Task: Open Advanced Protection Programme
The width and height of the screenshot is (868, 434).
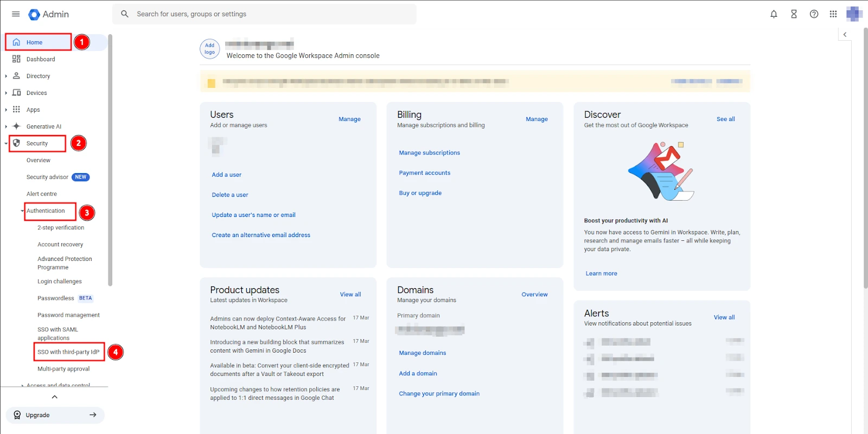Action: pos(65,263)
